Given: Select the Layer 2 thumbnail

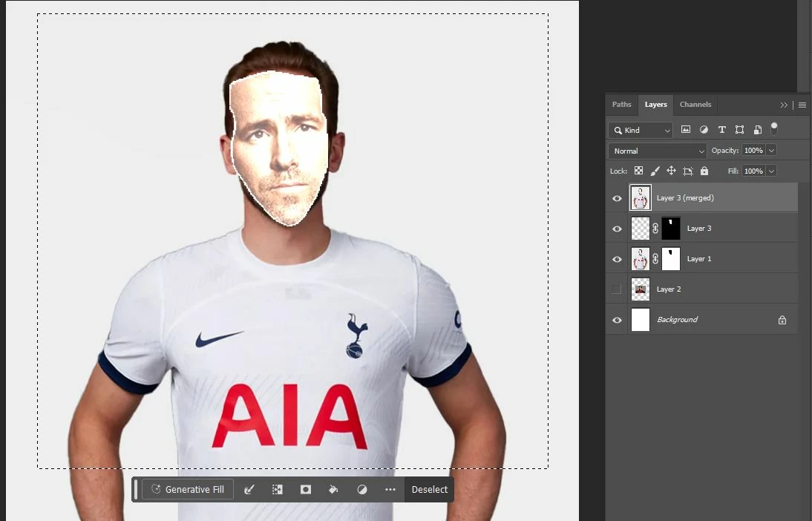Looking at the screenshot, I should tap(640, 289).
